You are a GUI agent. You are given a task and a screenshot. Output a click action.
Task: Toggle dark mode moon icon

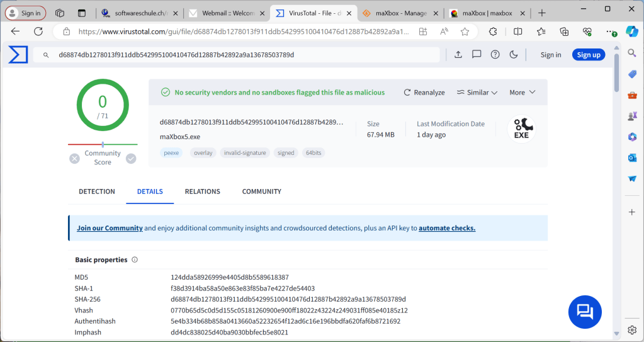pyautogui.click(x=514, y=55)
